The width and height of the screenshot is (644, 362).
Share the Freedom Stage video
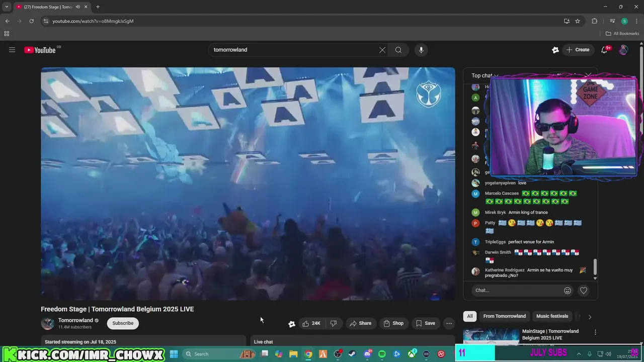point(360,323)
